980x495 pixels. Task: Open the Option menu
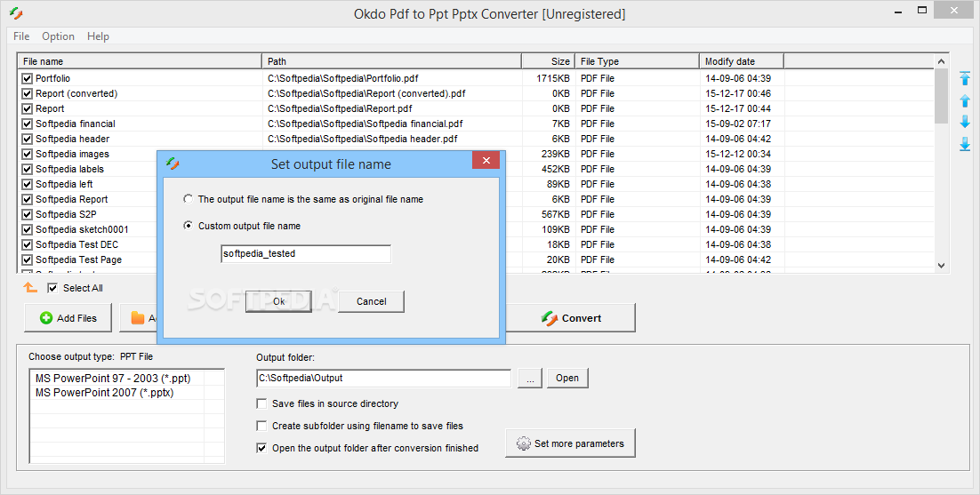point(58,36)
